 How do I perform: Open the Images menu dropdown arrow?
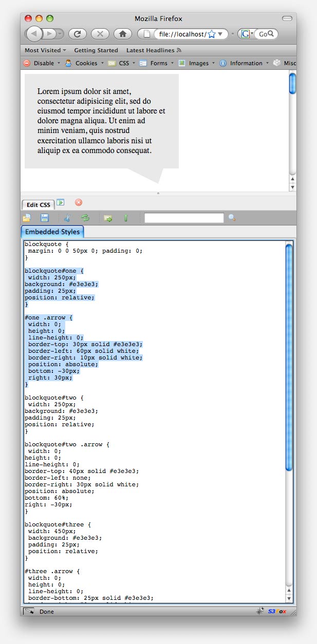point(213,64)
